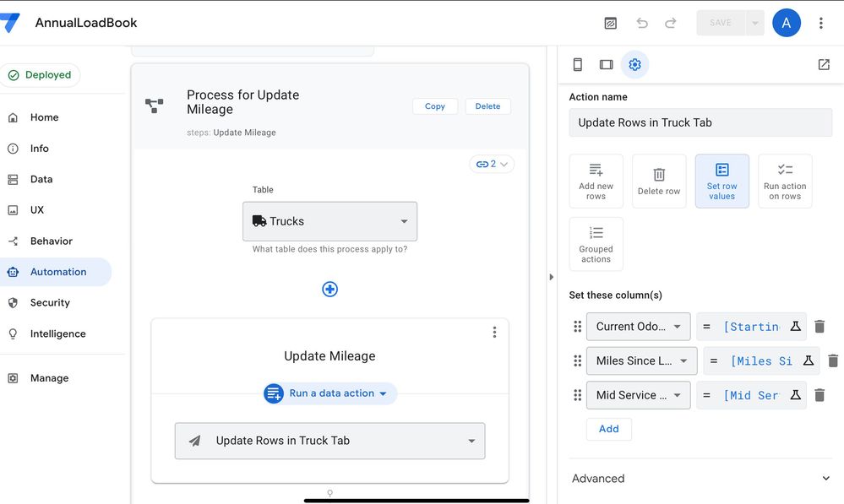Screen dimensions: 844x504
Task: Open Update Mileage step options menu
Action: 494,333
